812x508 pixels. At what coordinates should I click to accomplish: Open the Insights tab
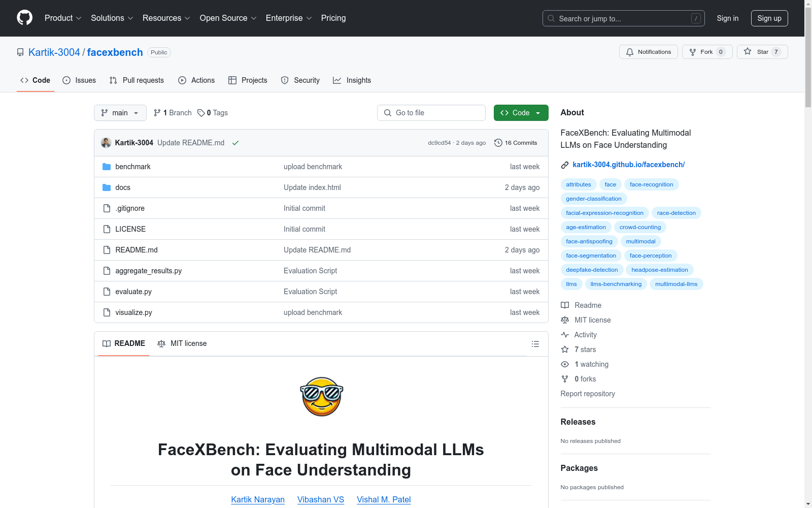coord(352,80)
